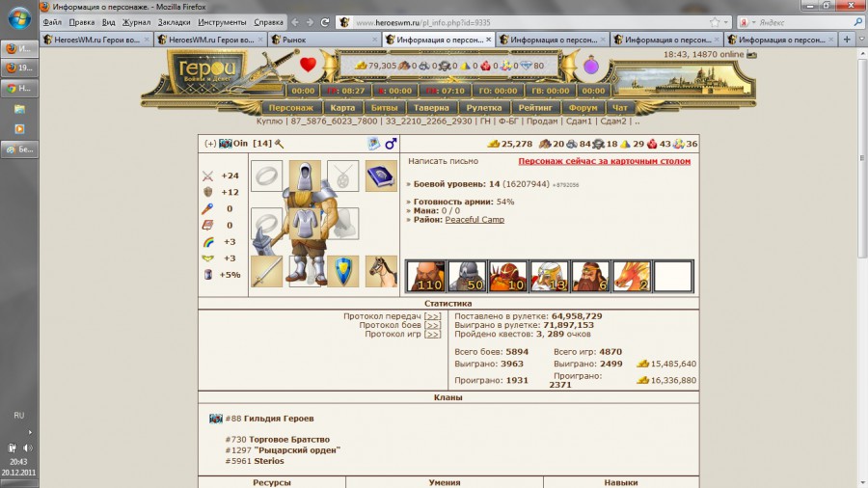
Task: Click the purple mana potion icon
Action: [x=591, y=66]
